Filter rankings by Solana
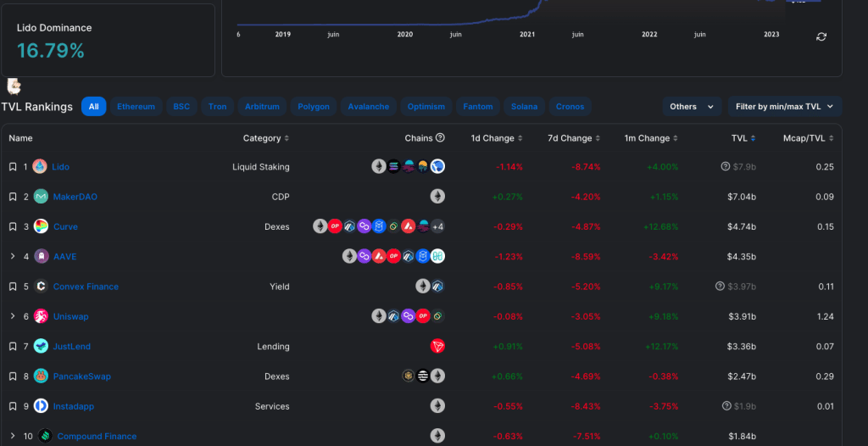This screenshot has height=446, width=868. coord(524,106)
